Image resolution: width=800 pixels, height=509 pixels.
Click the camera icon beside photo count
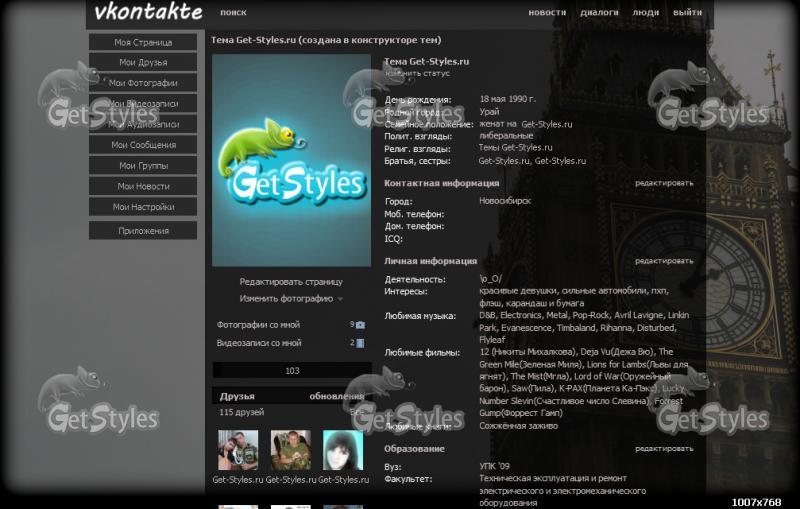360,325
